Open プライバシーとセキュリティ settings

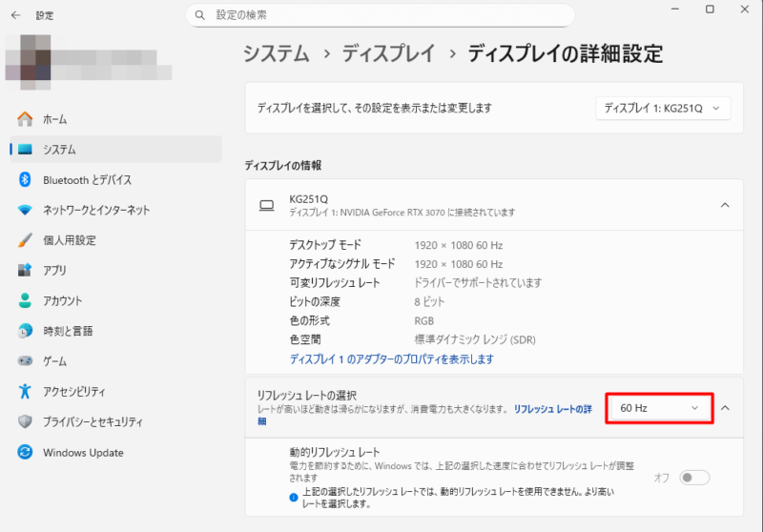(115, 421)
